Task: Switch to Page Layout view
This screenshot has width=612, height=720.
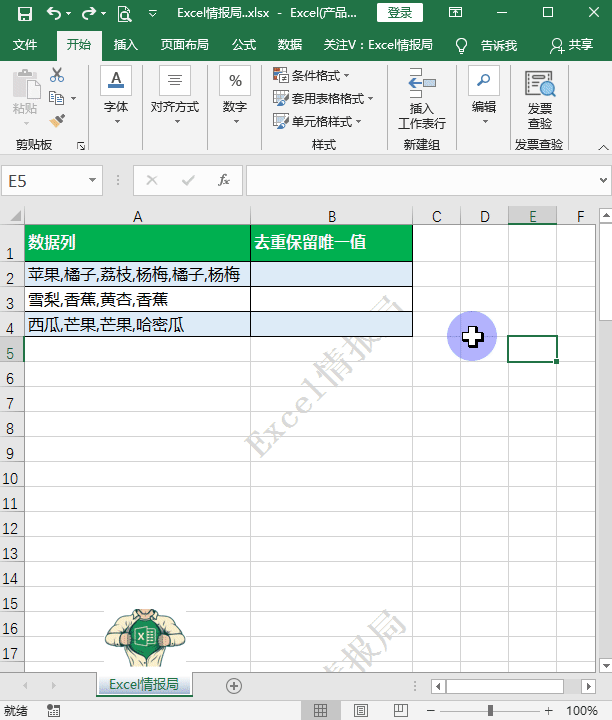Action: [x=360, y=710]
